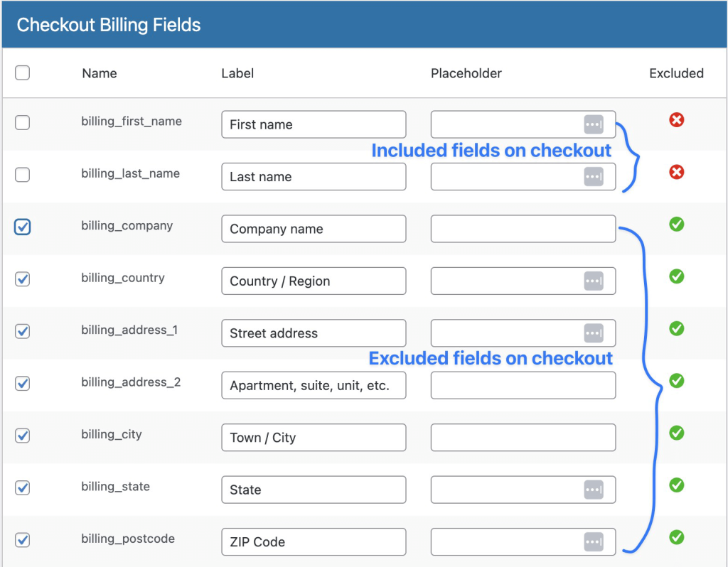Click the billing_company name text

127,226
